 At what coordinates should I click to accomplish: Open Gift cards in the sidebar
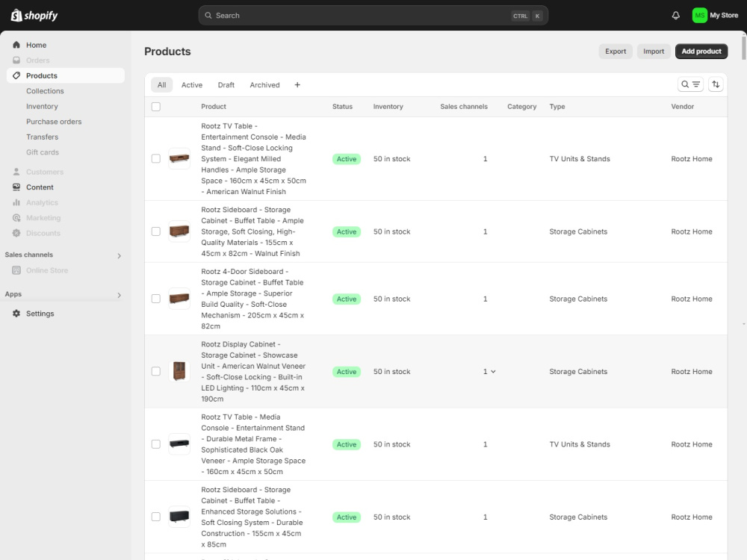pyautogui.click(x=43, y=152)
